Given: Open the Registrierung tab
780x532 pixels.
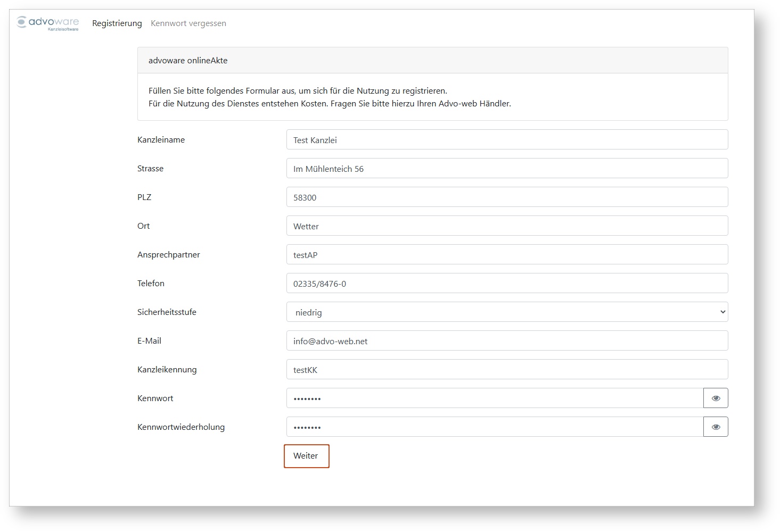Looking at the screenshot, I should tap(117, 23).
